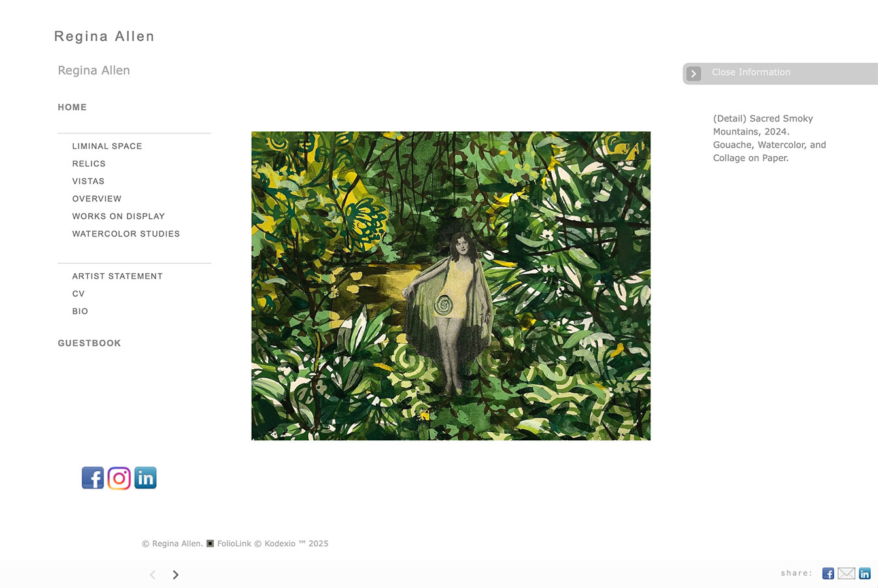Open the Artist Statement page
The height and width of the screenshot is (588, 878).
[118, 276]
